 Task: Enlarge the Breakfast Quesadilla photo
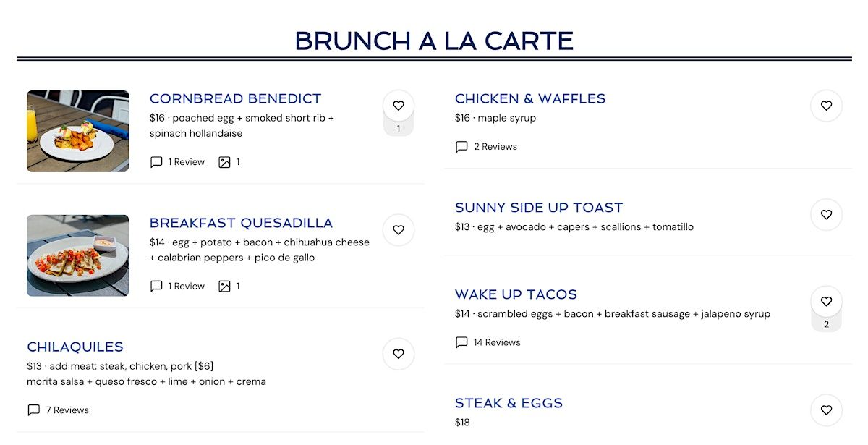click(x=78, y=255)
